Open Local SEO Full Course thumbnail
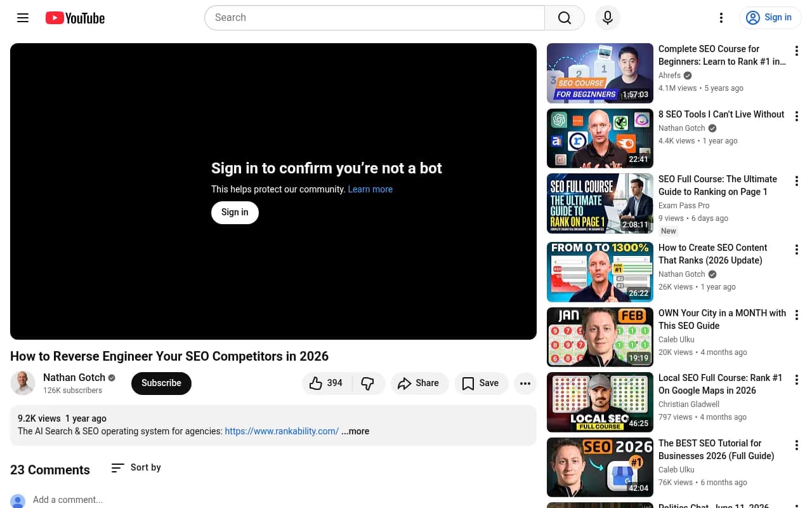Screen dimensions: 812x508 600,402
